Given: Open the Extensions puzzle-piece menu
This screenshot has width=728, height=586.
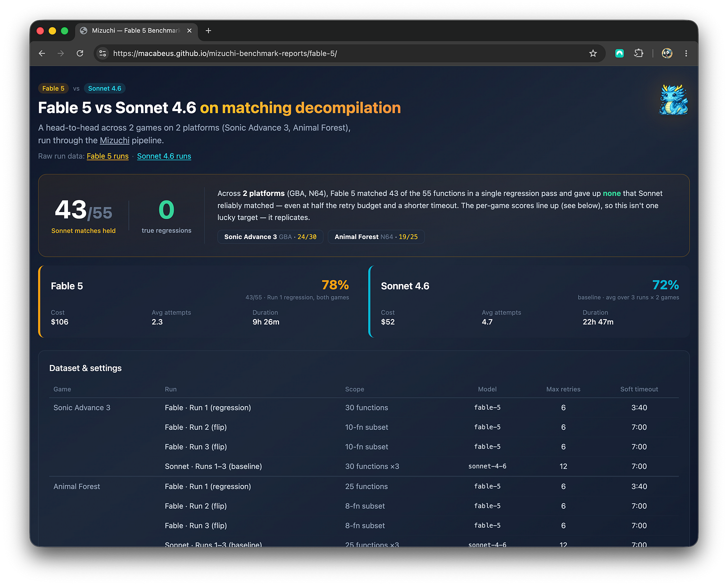Looking at the screenshot, I should click(x=638, y=53).
